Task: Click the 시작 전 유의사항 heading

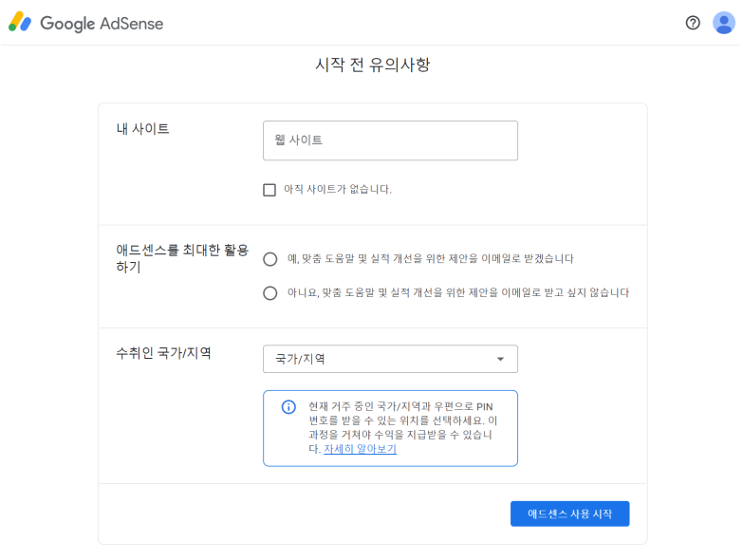Action: (372, 65)
